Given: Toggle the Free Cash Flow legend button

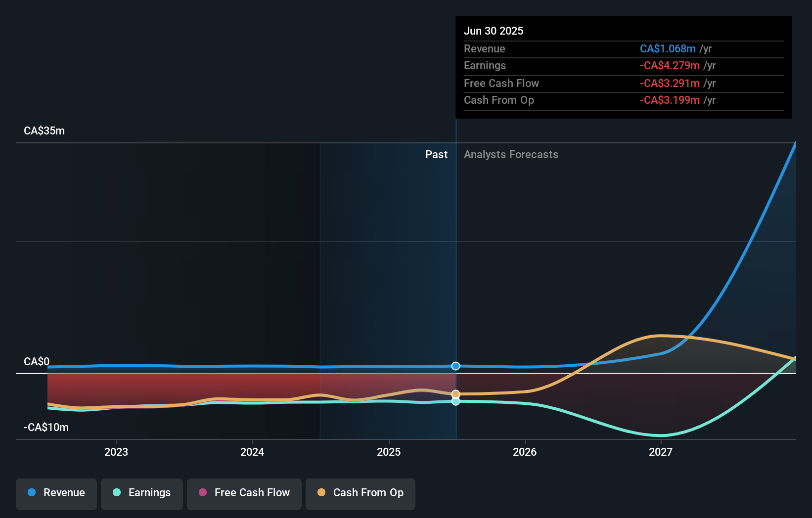Looking at the screenshot, I should pos(244,494).
